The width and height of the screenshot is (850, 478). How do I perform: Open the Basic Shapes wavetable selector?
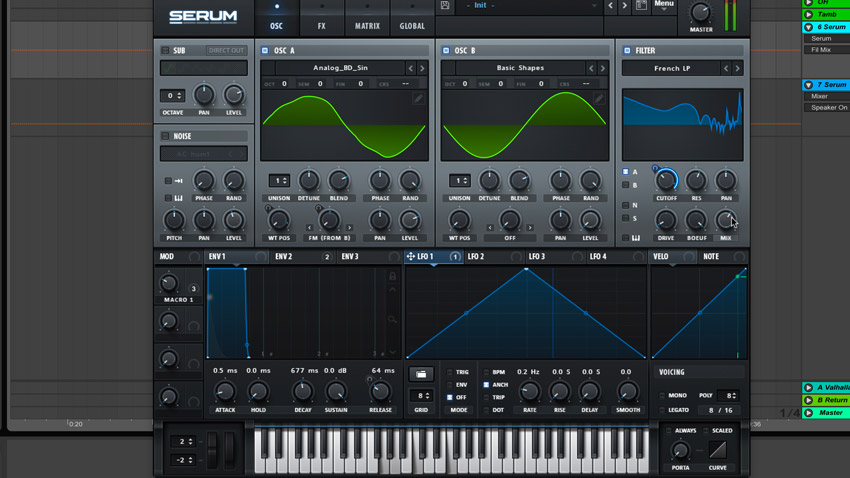point(520,68)
